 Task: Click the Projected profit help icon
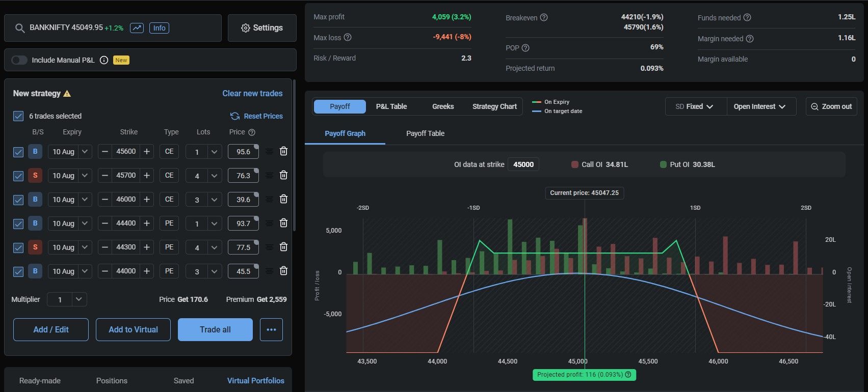pos(628,375)
